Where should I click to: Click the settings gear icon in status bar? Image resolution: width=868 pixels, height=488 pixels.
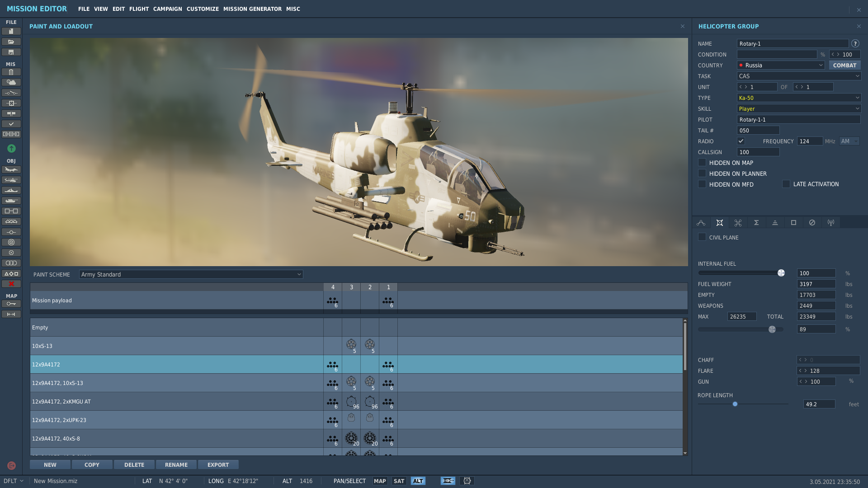click(x=467, y=481)
